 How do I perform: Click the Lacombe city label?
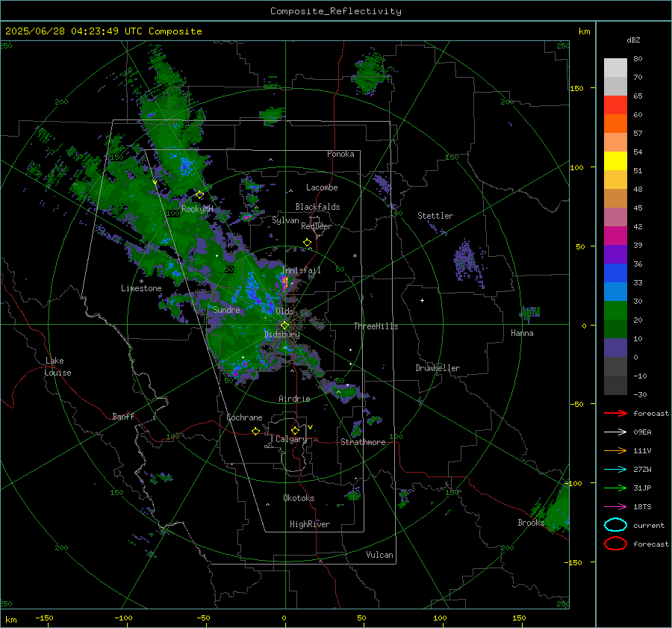pyautogui.click(x=322, y=187)
